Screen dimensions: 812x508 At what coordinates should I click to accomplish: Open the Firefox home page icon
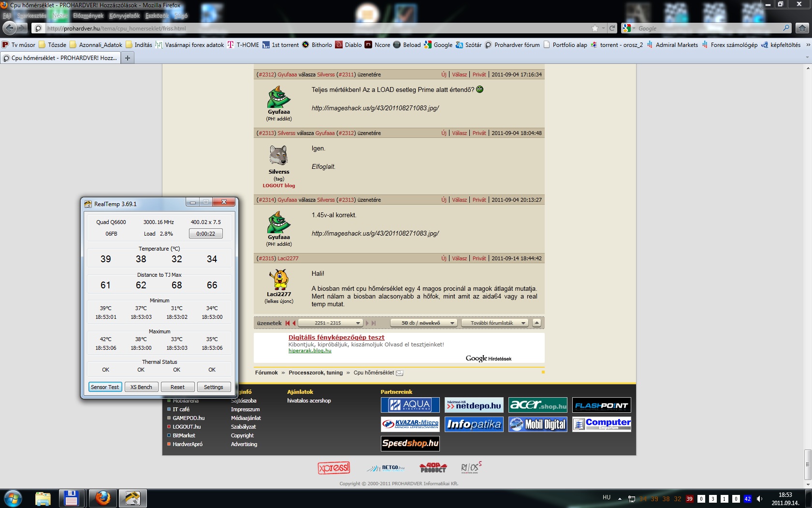(802, 28)
